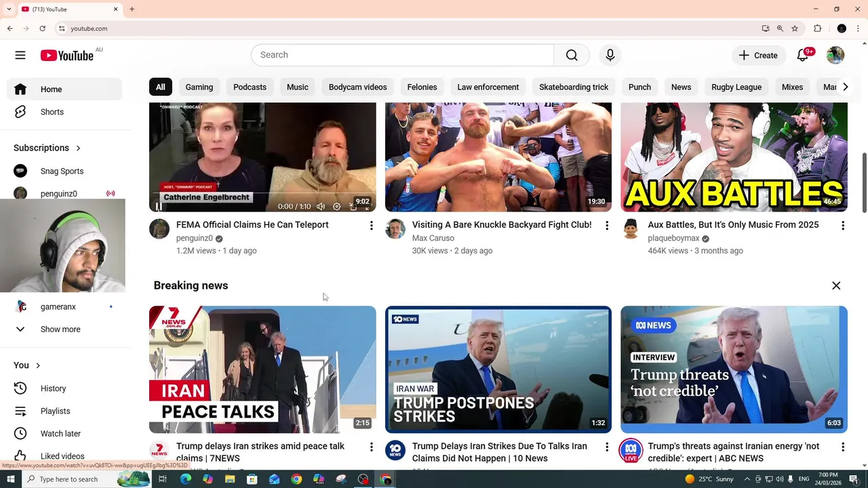This screenshot has width=868, height=488.
Task: Open 'FEMA Official Claims He Can Teleport' title
Action: 252,225
